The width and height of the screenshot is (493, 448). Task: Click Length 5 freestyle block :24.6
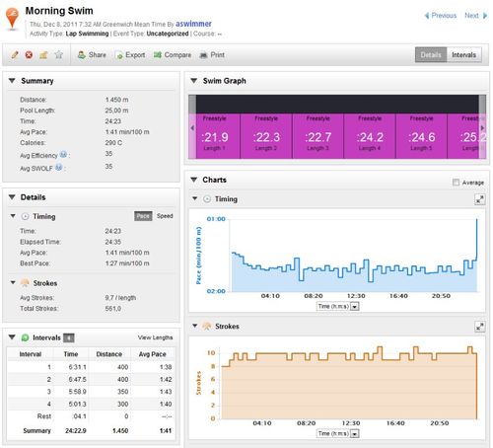(421, 136)
